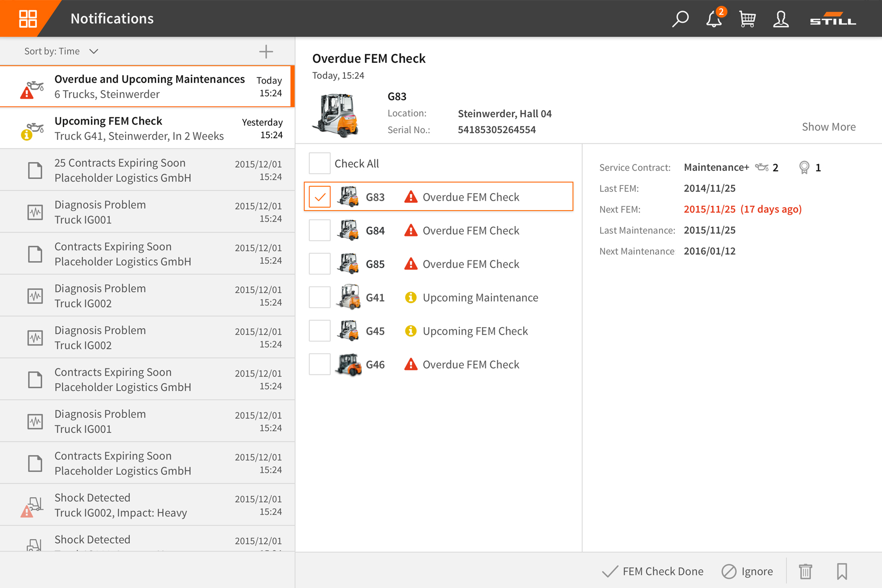882x588 pixels.
Task: Tick the Check All checkbox
Action: click(320, 163)
